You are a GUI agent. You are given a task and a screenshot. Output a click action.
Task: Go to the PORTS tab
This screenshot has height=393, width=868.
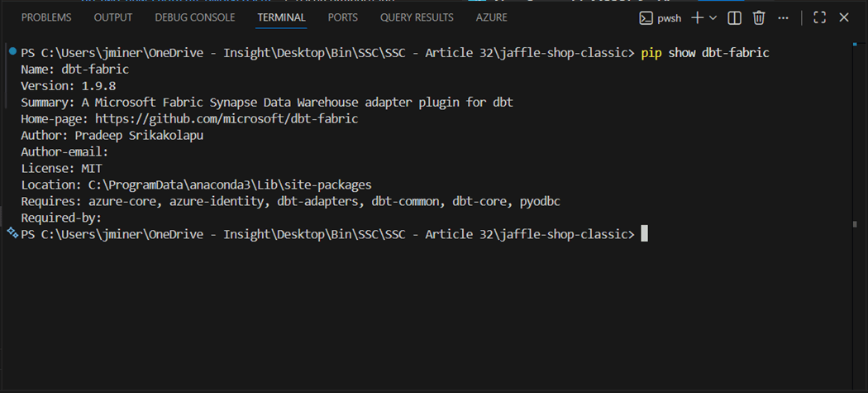(342, 17)
